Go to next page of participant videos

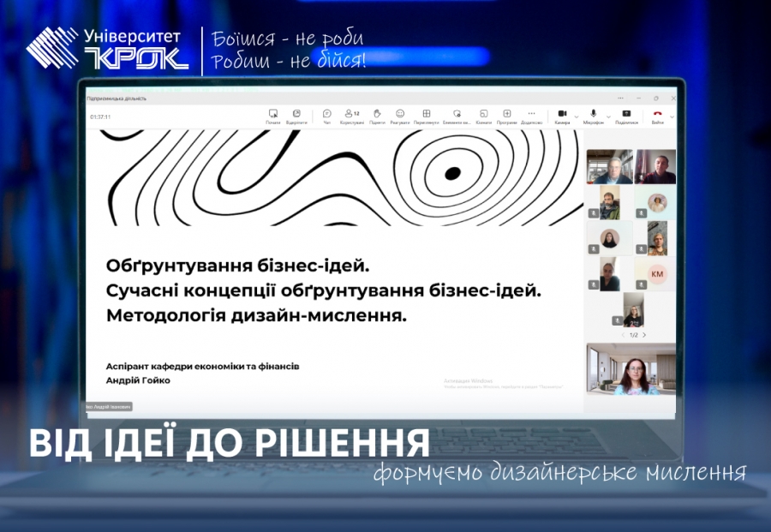point(644,335)
